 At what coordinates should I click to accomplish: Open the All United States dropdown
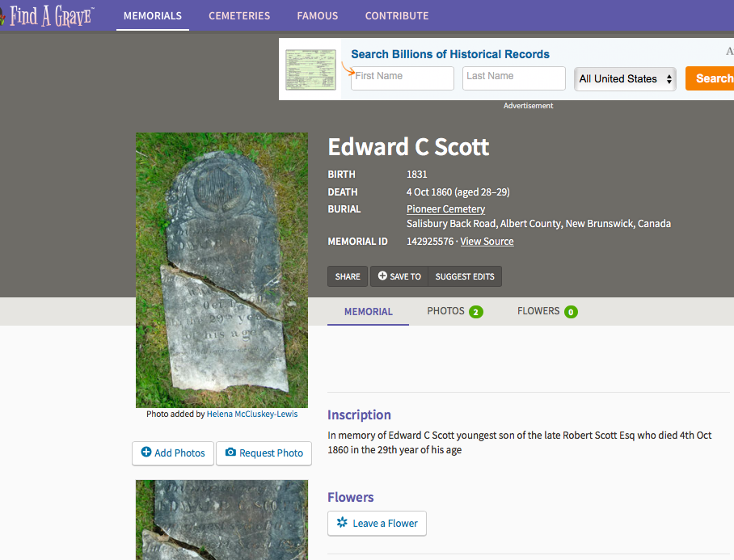(x=625, y=78)
